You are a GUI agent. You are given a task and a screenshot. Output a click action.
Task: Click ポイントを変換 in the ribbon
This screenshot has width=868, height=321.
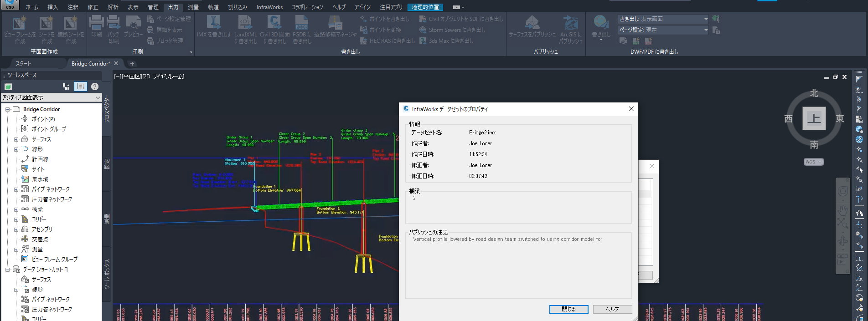click(x=381, y=30)
